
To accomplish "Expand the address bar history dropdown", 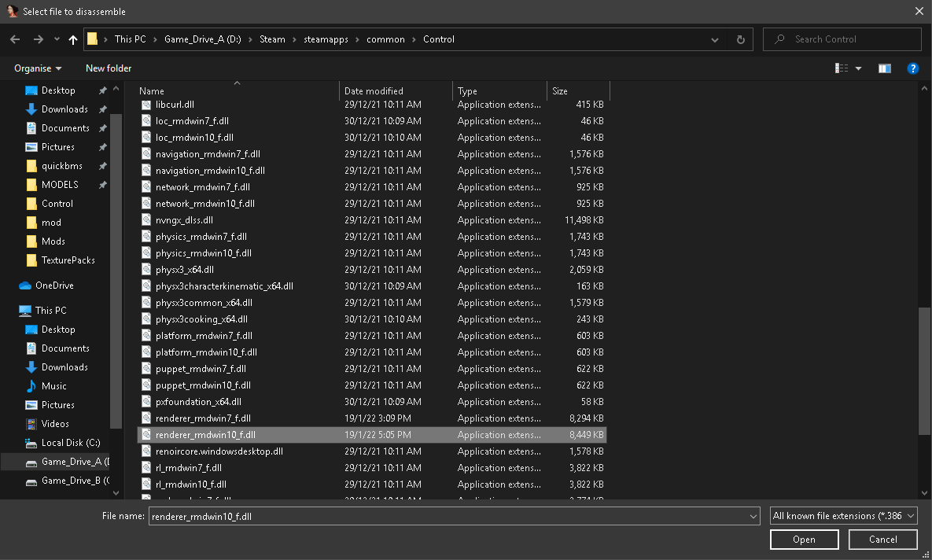I will click(714, 40).
